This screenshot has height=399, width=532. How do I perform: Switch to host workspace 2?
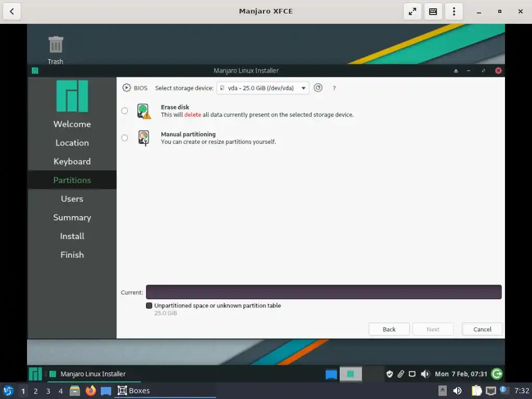point(36,391)
